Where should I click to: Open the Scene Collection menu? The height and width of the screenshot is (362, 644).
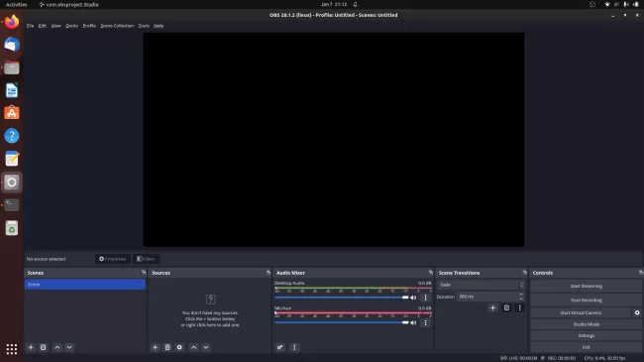[x=117, y=26]
